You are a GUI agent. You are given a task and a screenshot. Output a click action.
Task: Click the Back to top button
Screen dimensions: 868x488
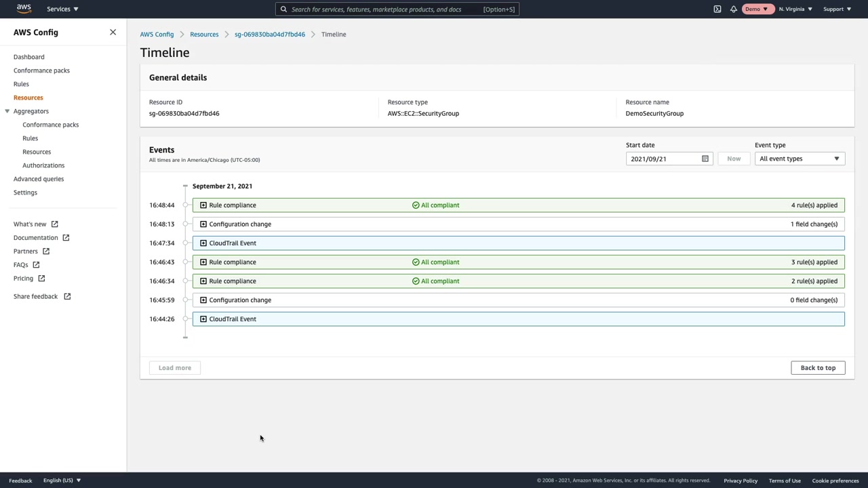point(817,367)
